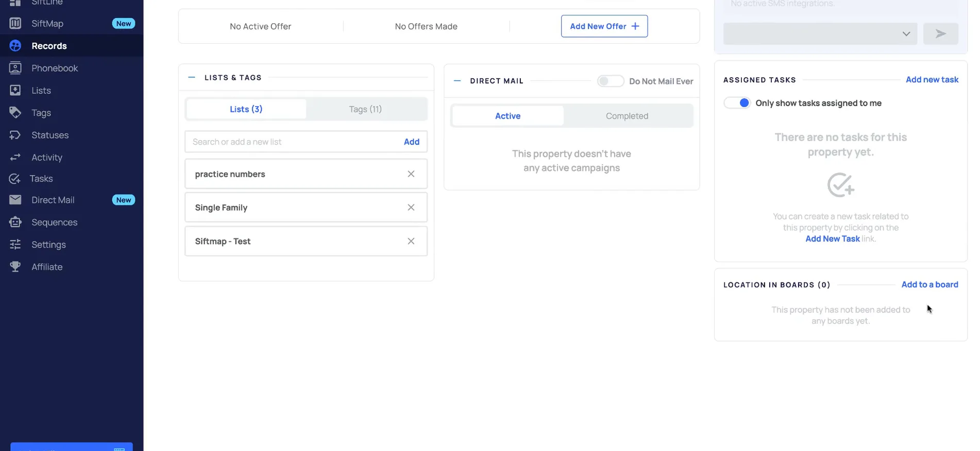The image size is (980, 451).
Task: Toggle Only show tasks assigned to me
Action: (x=737, y=103)
